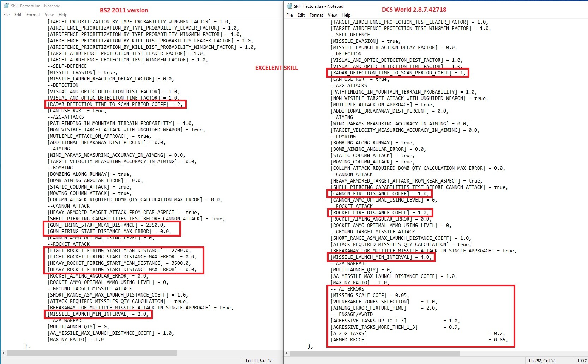This screenshot has width=588, height=364.
Task: Click '-- AI ERRORS' comment line
Action: click(x=347, y=289)
